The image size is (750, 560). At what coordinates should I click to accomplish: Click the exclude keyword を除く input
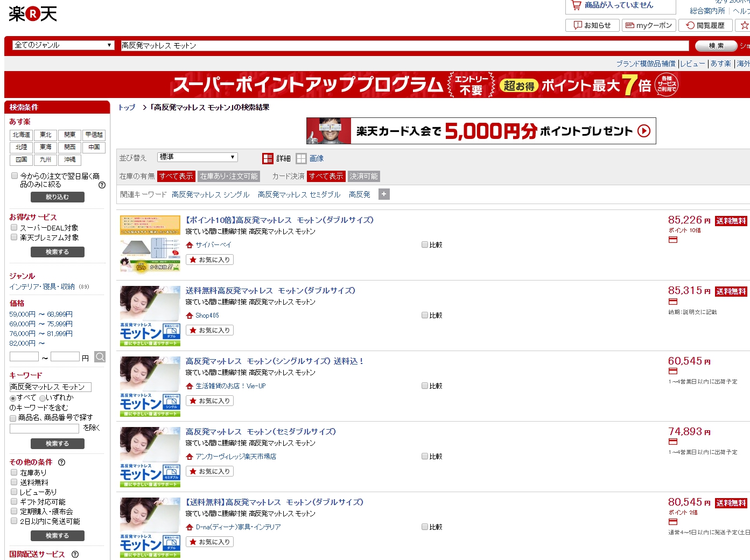coord(45,428)
